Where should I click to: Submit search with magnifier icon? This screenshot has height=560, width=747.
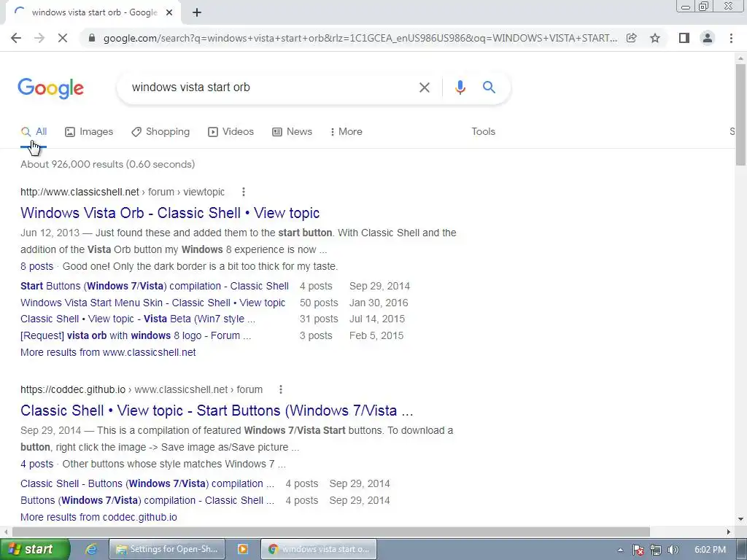[489, 87]
